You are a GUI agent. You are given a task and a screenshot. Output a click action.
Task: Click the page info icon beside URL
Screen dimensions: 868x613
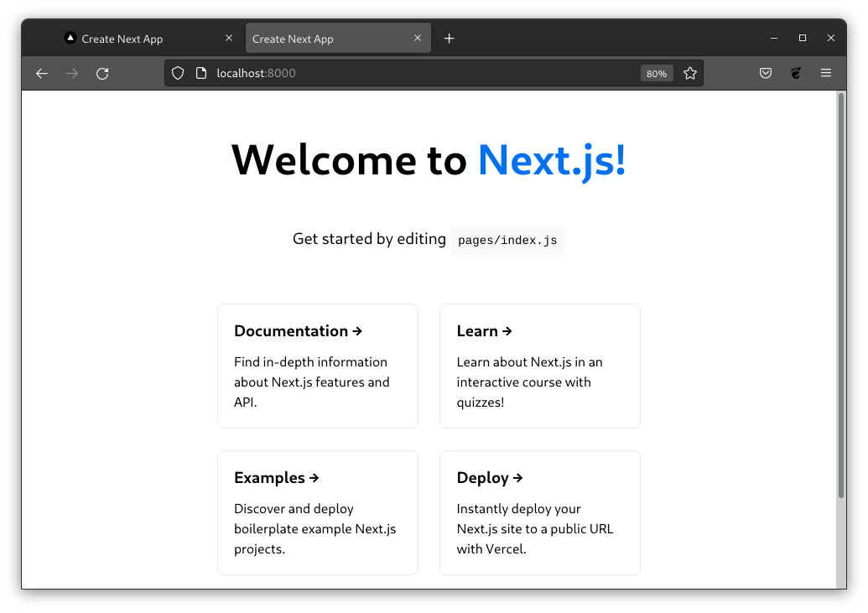tap(200, 74)
